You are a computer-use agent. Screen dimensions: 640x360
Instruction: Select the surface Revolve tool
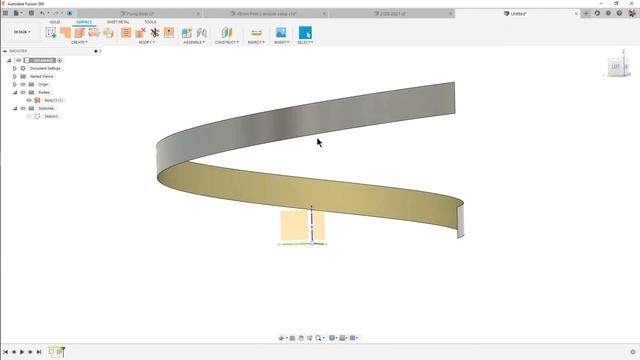(x=80, y=33)
